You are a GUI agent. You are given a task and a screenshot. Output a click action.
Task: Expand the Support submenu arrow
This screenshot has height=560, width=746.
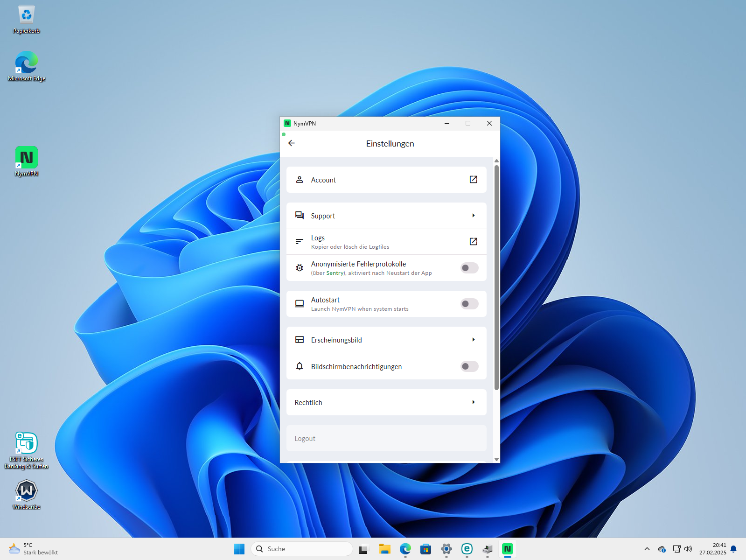[x=474, y=216]
